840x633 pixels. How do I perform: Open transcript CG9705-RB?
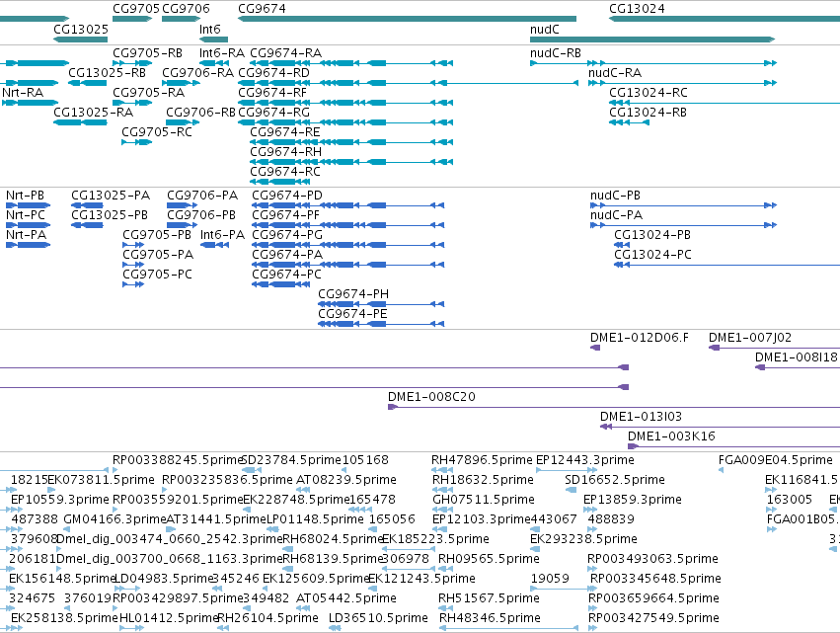[147, 53]
